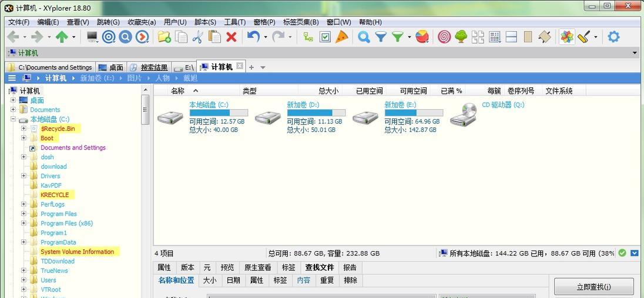The width and height of the screenshot is (644, 298).
Task: Click 人物 breadcrumb segment
Action: pyautogui.click(x=162, y=78)
